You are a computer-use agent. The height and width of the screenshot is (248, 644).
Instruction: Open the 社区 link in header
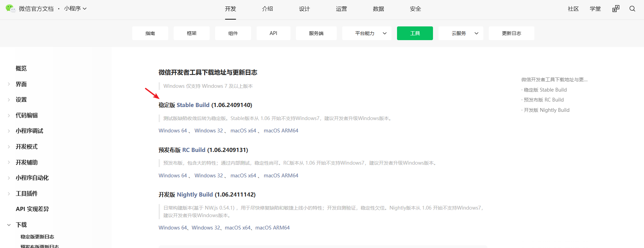[573, 9]
